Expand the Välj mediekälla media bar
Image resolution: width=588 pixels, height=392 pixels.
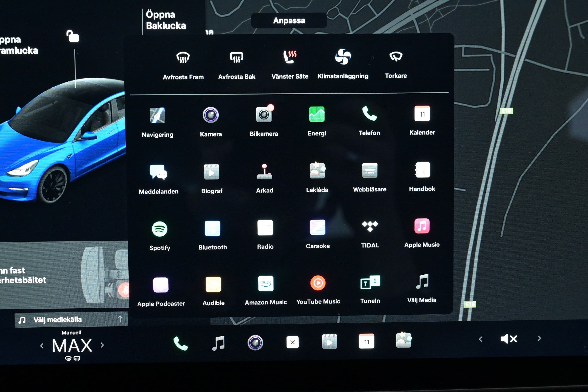71,320
